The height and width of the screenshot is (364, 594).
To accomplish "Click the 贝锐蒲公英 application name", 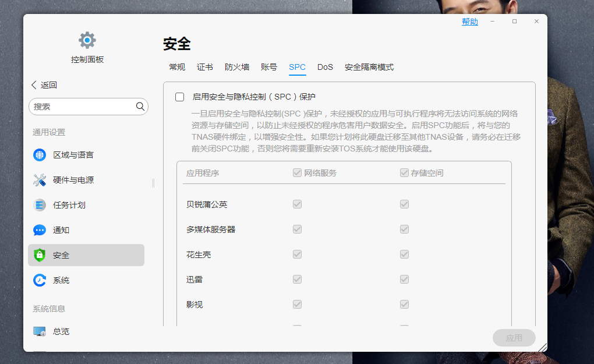I will (x=207, y=204).
